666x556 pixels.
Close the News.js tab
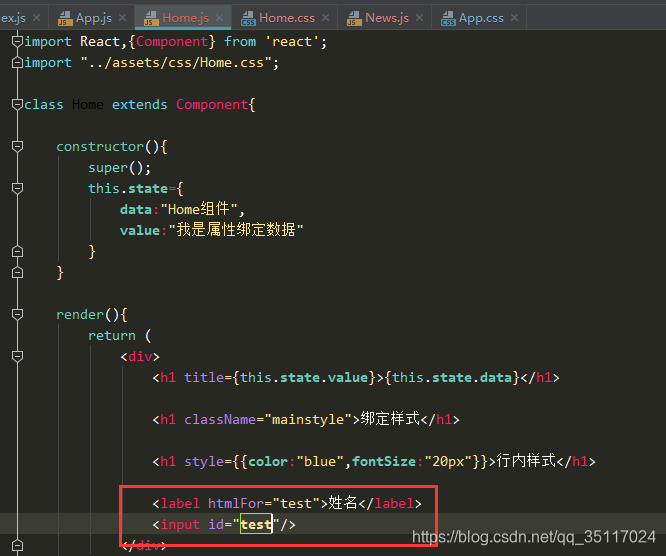[419, 17]
